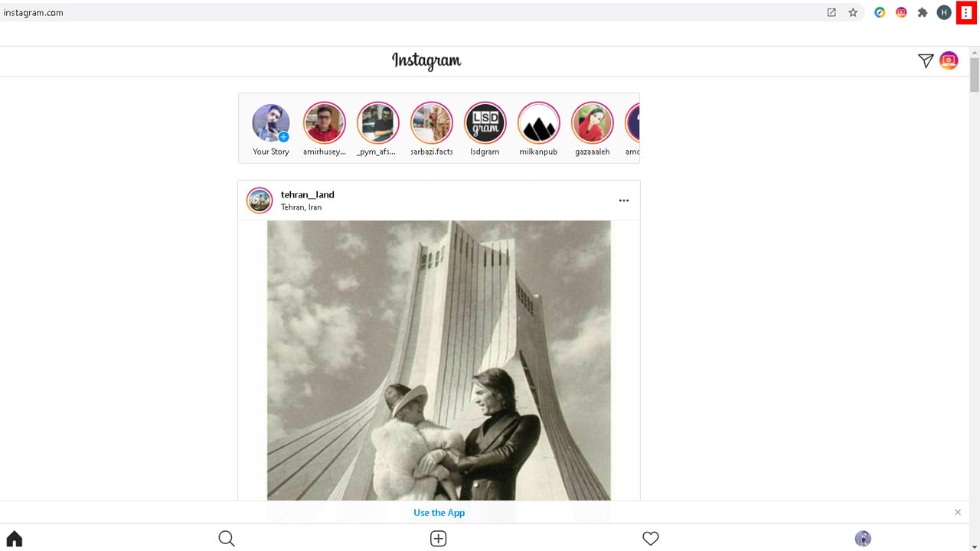Open Chrome three-dot menu
980x551 pixels.
click(x=966, y=12)
